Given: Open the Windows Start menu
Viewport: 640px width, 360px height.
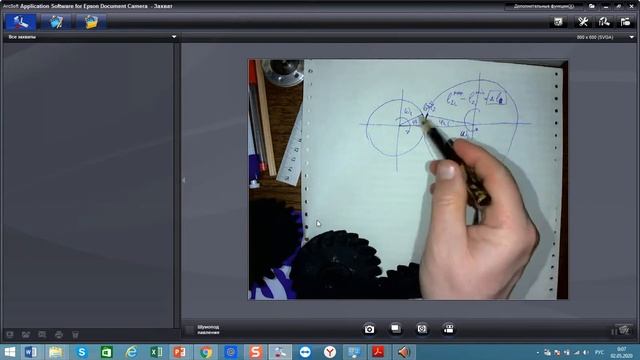Looking at the screenshot, I should tap(9, 352).
